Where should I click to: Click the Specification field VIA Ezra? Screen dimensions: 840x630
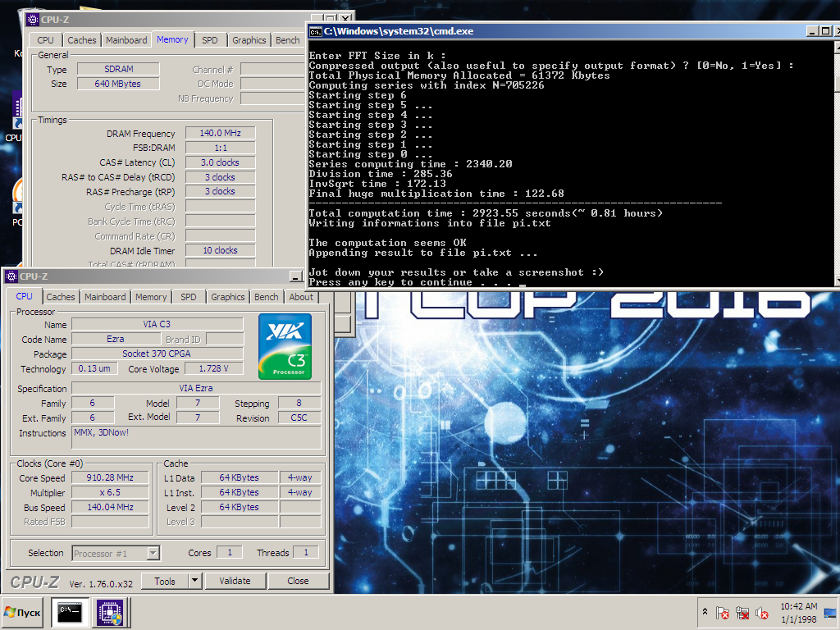click(196, 388)
